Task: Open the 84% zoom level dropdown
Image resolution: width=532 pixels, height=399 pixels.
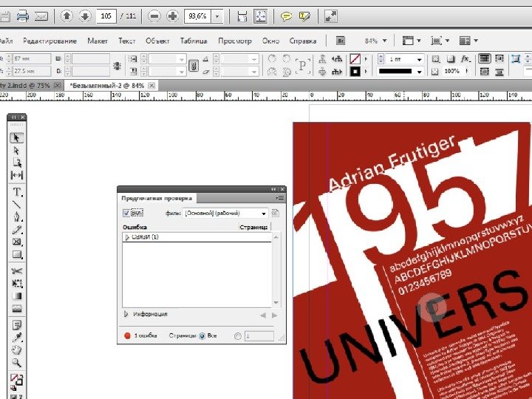Action: (384, 41)
